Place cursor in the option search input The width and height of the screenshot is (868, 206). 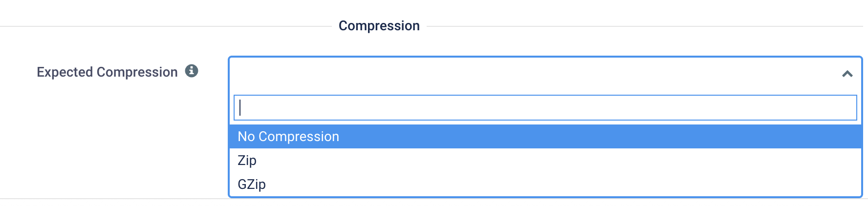click(545, 108)
